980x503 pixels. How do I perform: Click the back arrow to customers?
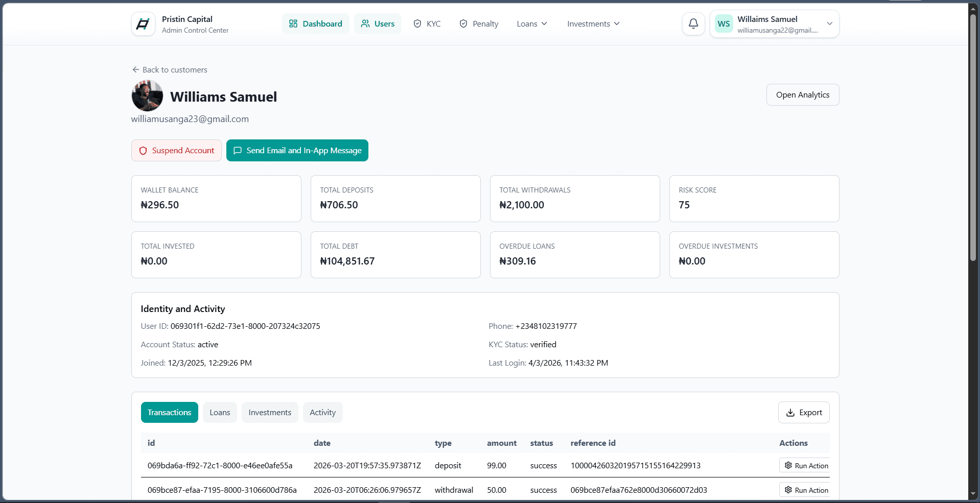click(x=135, y=69)
